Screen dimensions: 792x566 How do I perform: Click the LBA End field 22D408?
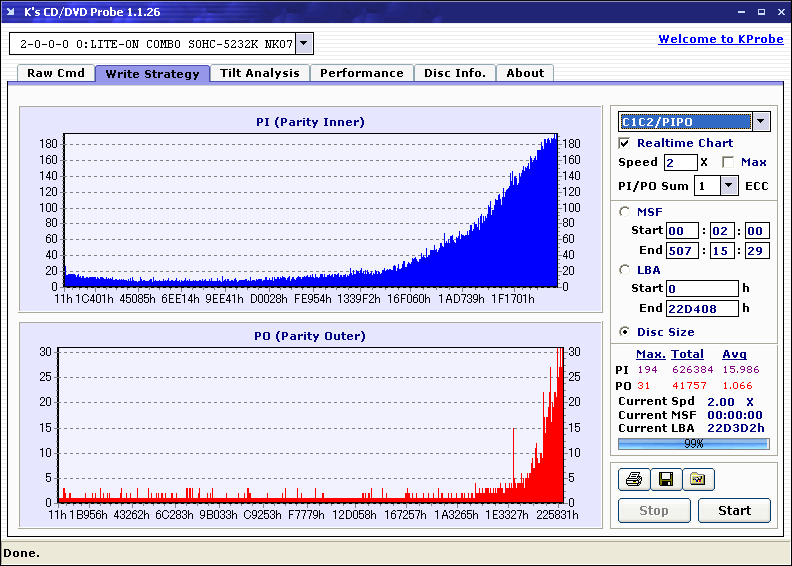point(702,308)
